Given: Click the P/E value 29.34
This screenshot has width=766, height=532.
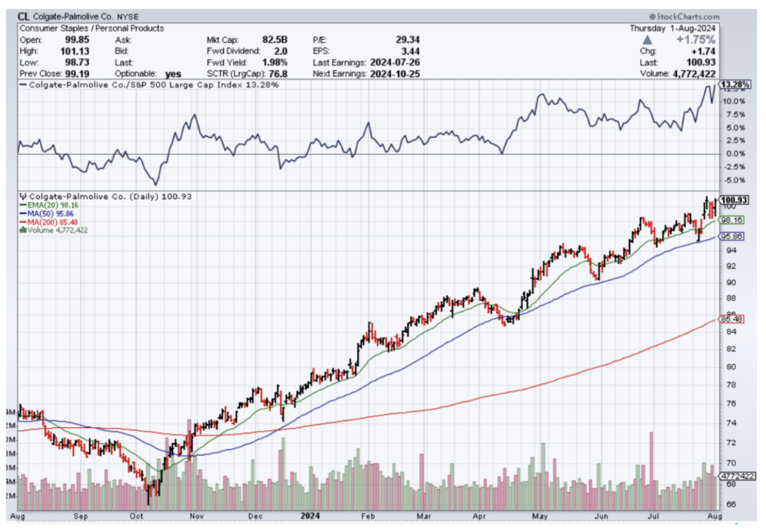Looking at the screenshot, I should pyautogui.click(x=408, y=40).
